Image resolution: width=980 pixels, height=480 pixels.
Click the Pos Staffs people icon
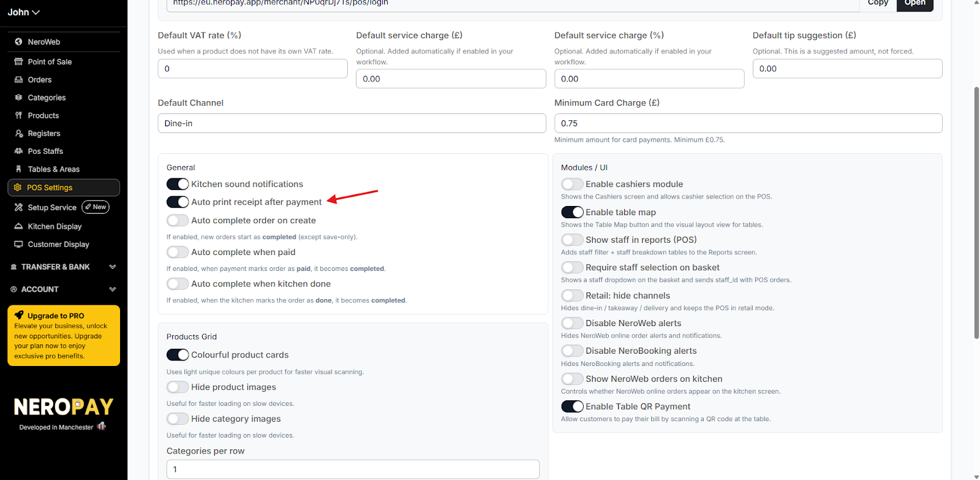tap(18, 151)
